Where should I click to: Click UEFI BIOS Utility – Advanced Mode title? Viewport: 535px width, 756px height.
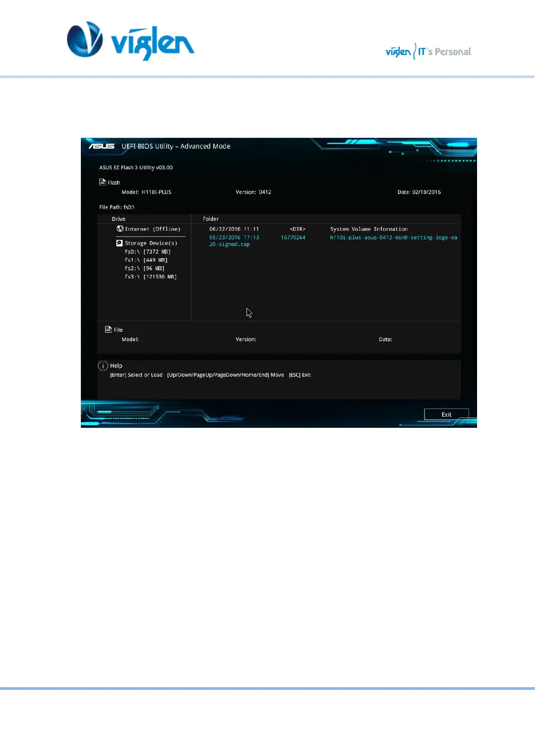tap(176, 146)
